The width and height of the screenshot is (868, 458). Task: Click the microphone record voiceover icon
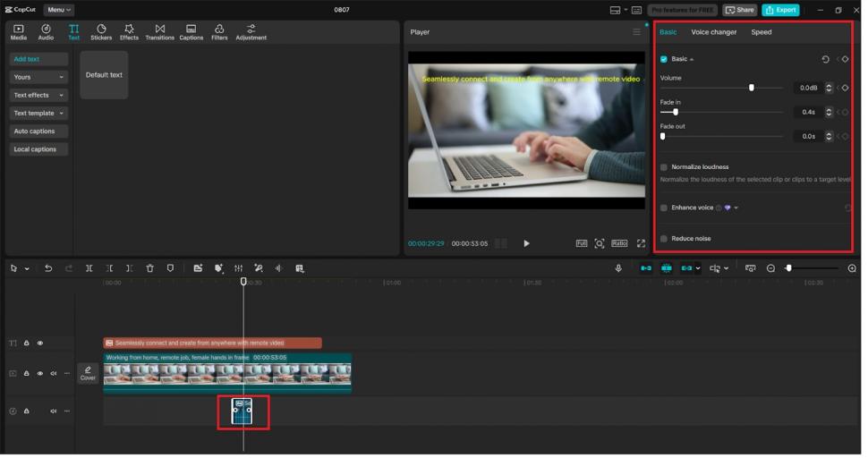[617, 268]
